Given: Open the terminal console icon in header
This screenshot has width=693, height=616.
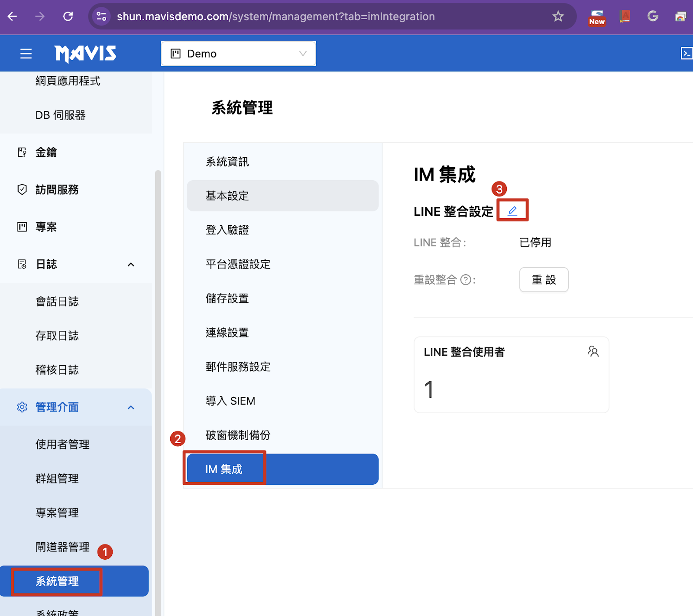Looking at the screenshot, I should point(687,53).
